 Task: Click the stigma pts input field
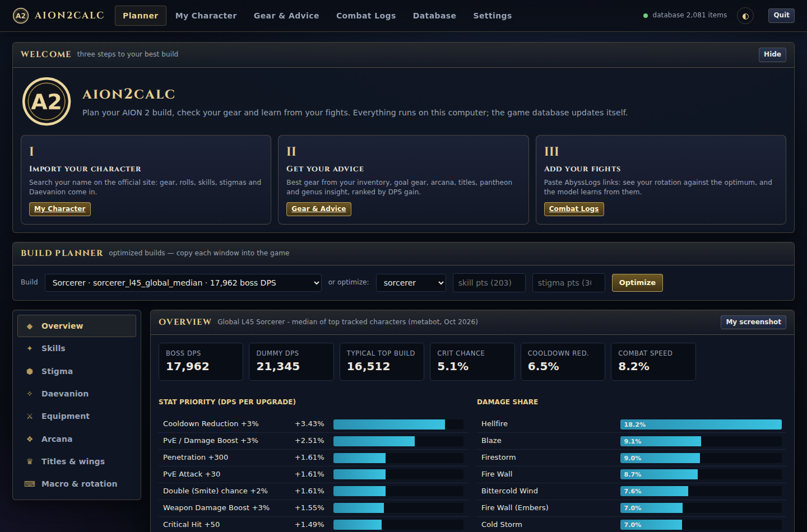tap(569, 283)
